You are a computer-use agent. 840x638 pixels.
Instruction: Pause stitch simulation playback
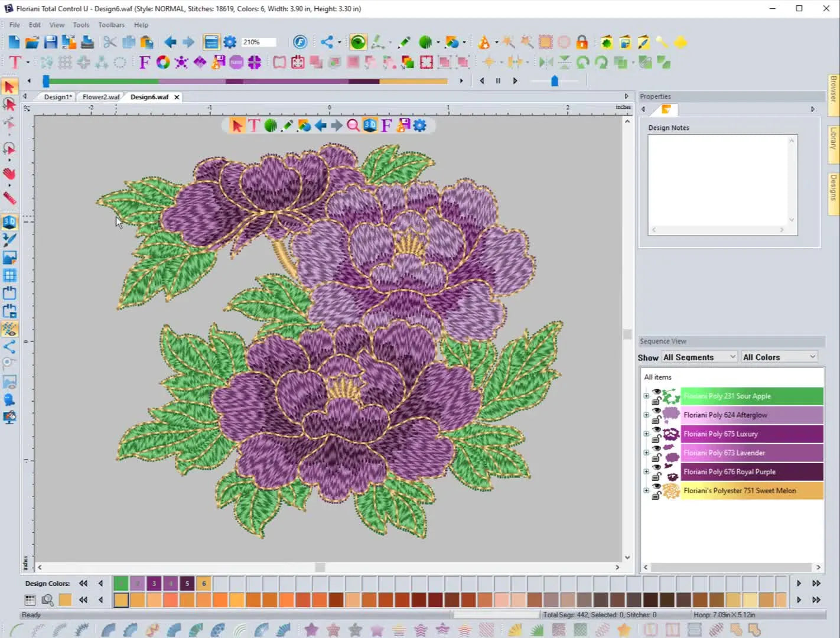pos(498,81)
